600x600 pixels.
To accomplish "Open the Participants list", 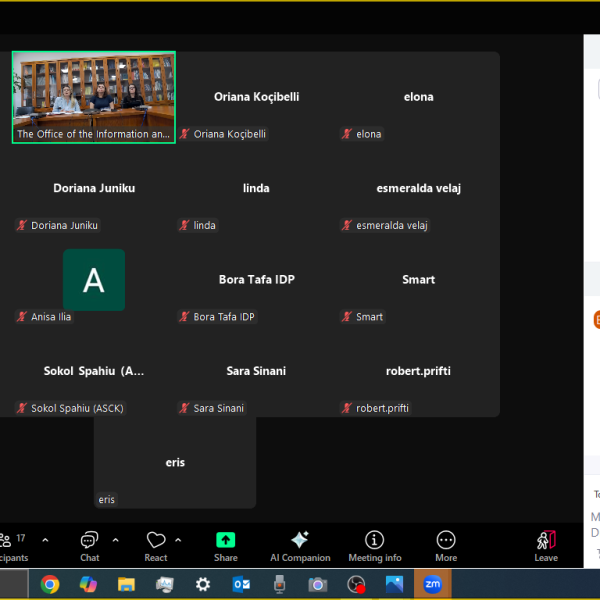I will click(x=10, y=542).
